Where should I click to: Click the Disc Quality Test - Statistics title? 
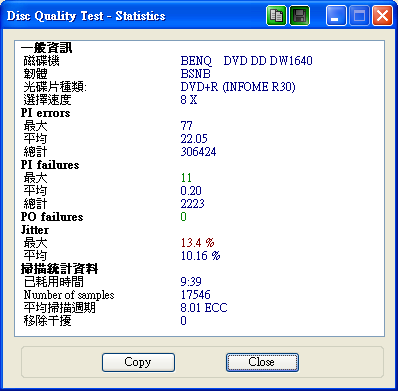coord(86,16)
